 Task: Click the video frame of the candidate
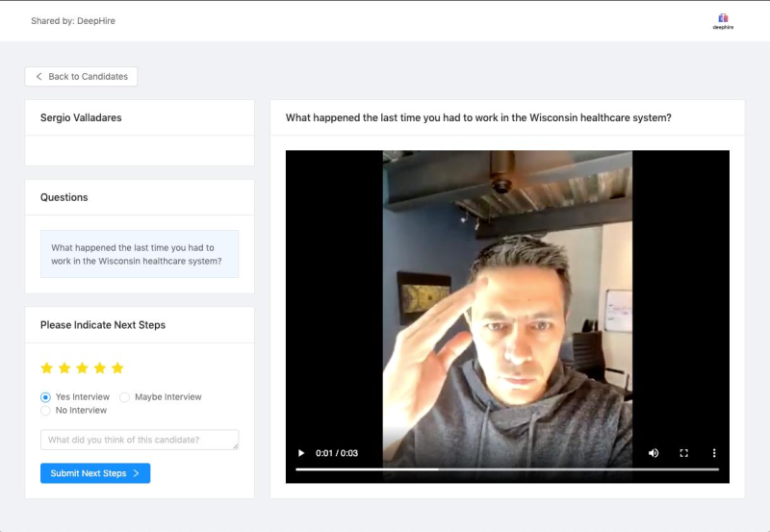(x=507, y=304)
